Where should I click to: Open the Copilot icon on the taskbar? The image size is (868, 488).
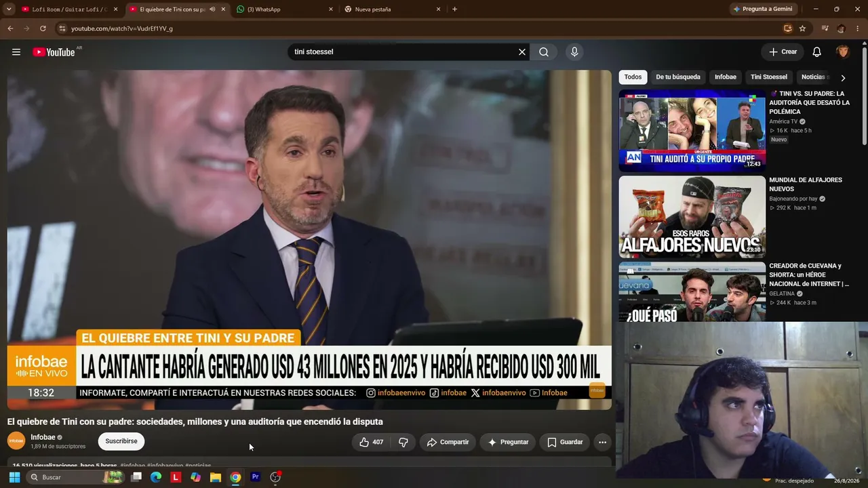pyautogui.click(x=195, y=477)
